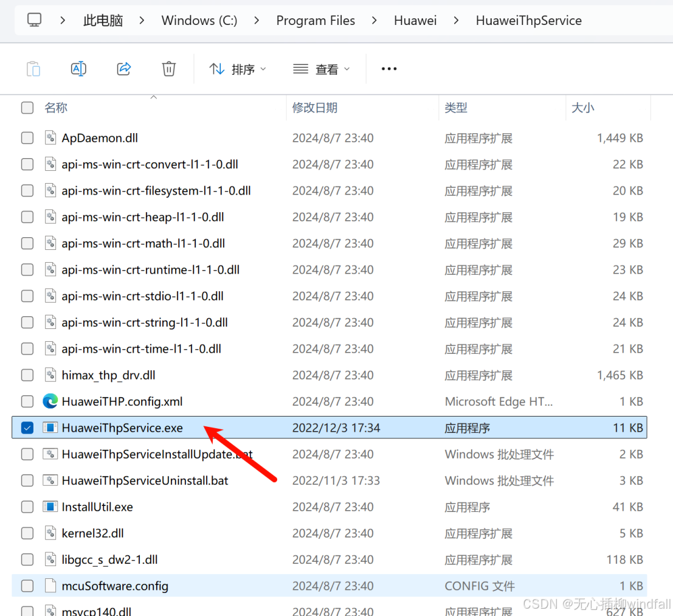Click the api-ms-win-crt-math-l1-1-0.dll file icon

click(x=50, y=243)
